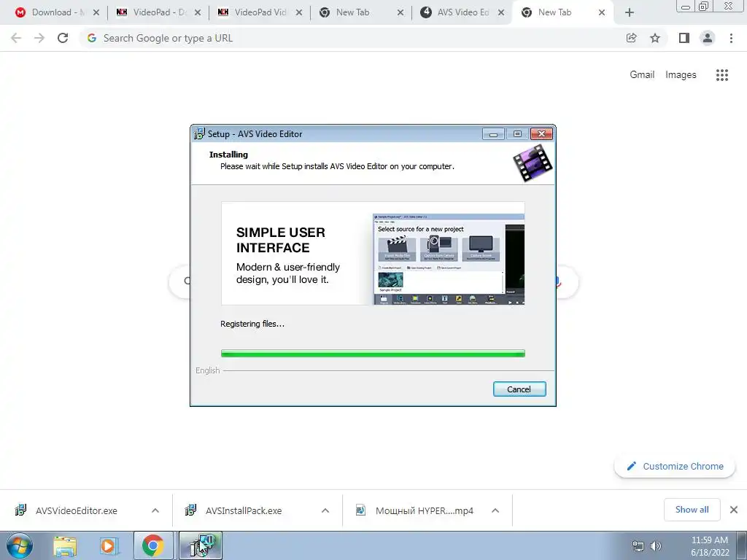The height and width of the screenshot is (560, 747).
Task: Click the Simple User Interface promo banner
Action: pyautogui.click(x=373, y=253)
